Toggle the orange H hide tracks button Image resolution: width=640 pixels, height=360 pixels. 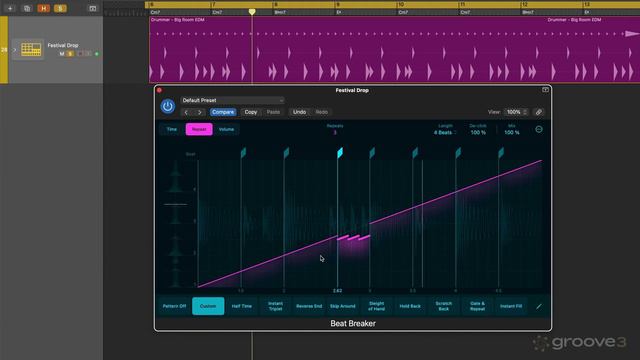pyautogui.click(x=43, y=8)
